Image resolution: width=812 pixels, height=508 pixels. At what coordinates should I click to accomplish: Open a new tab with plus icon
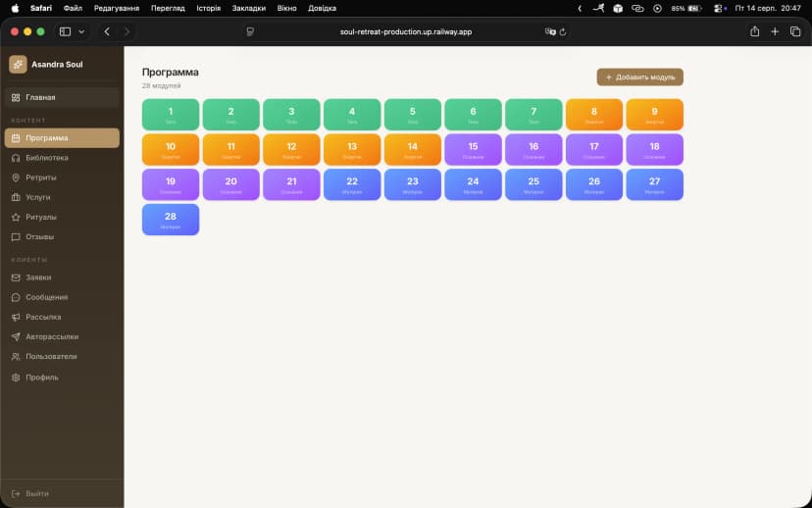775,31
